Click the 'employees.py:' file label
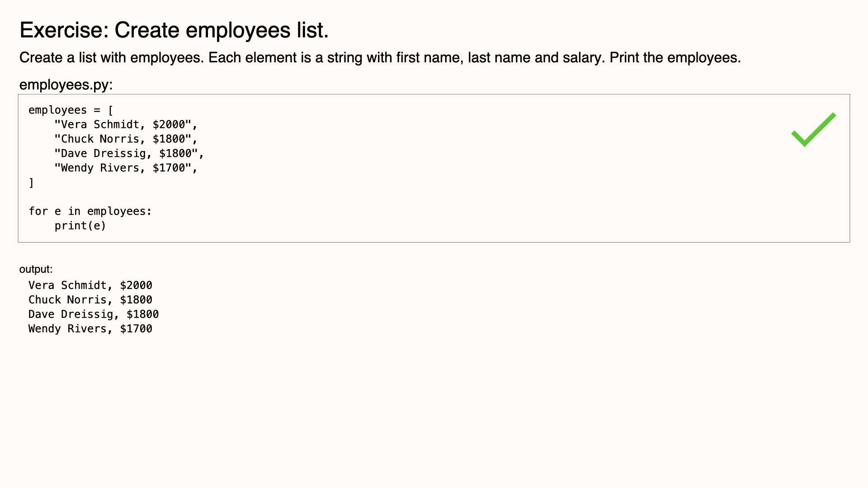Screen dimensions: 868x488 [66, 84]
